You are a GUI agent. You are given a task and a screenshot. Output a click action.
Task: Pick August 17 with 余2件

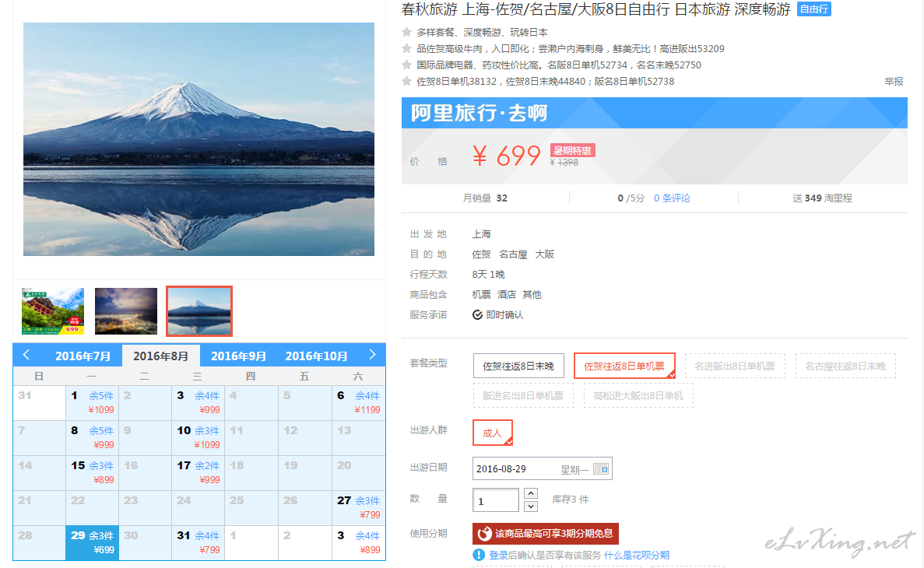point(198,472)
